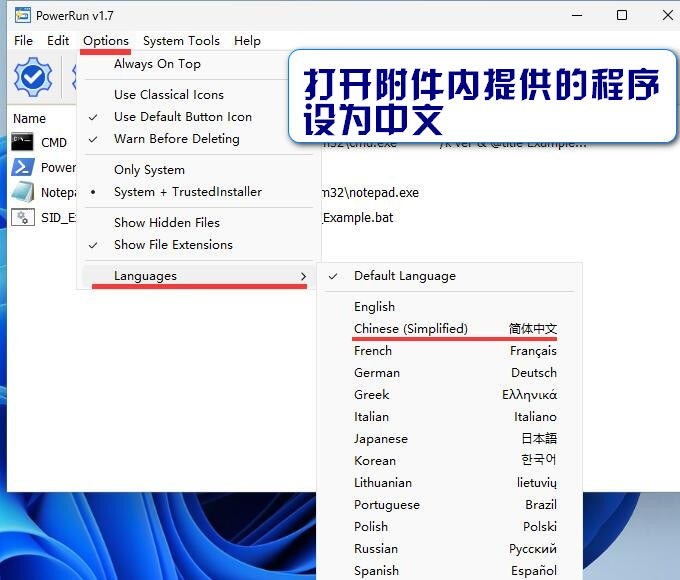This screenshot has width=680, height=580.
Task: Select the PowerShell entry icon
Action: click(23, 167)
